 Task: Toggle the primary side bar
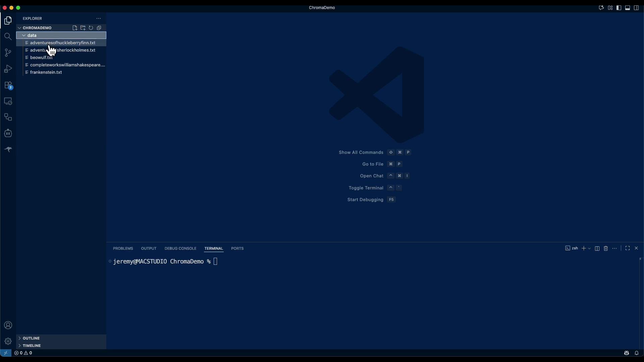[x=619, y=8]
